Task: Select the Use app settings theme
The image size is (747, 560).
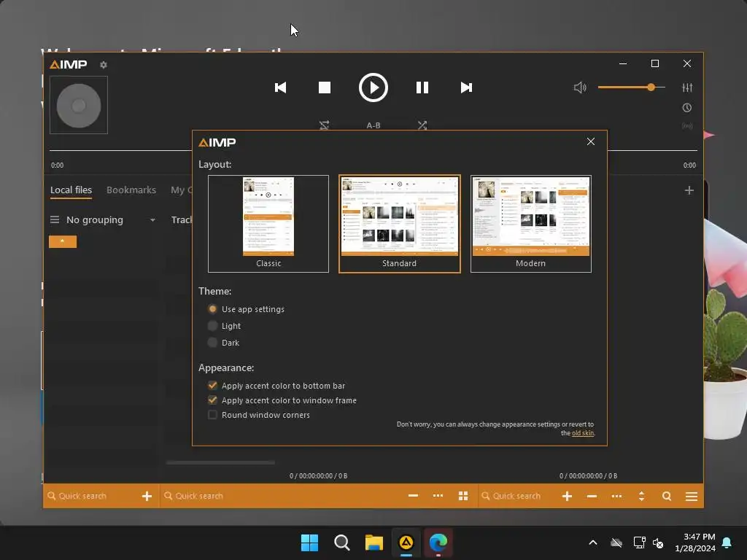Action: 246,309
